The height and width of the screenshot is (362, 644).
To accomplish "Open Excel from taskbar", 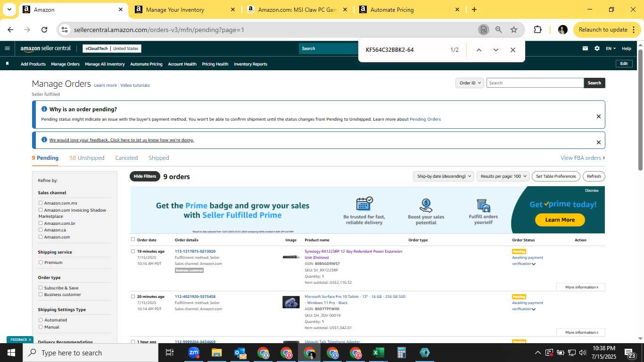I will (x=378, y=353).
